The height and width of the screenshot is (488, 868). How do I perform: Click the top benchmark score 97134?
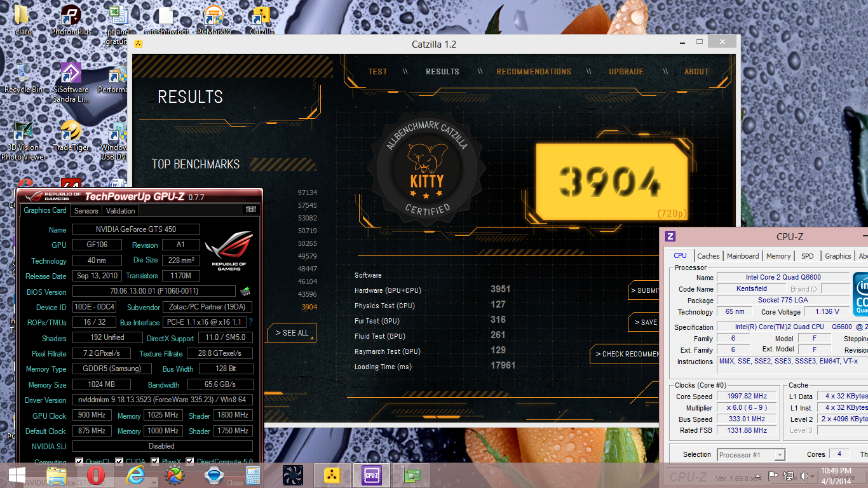click(307, 193)
